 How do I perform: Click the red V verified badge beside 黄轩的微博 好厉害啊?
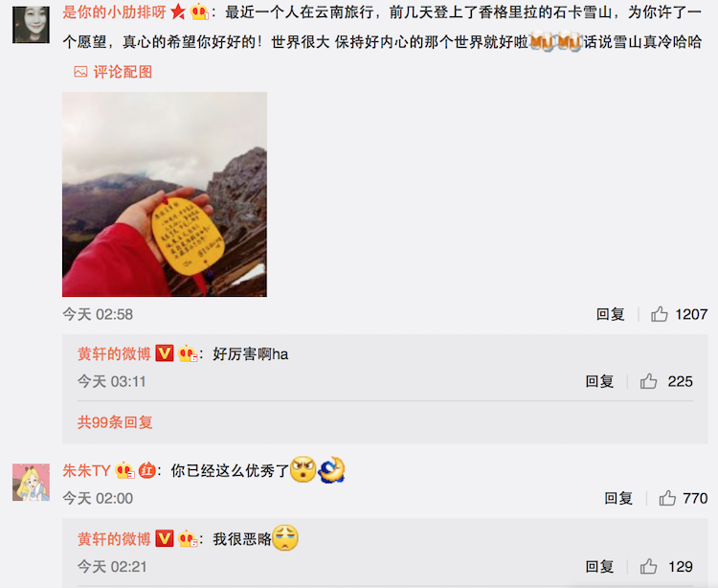tap(165, 353)
